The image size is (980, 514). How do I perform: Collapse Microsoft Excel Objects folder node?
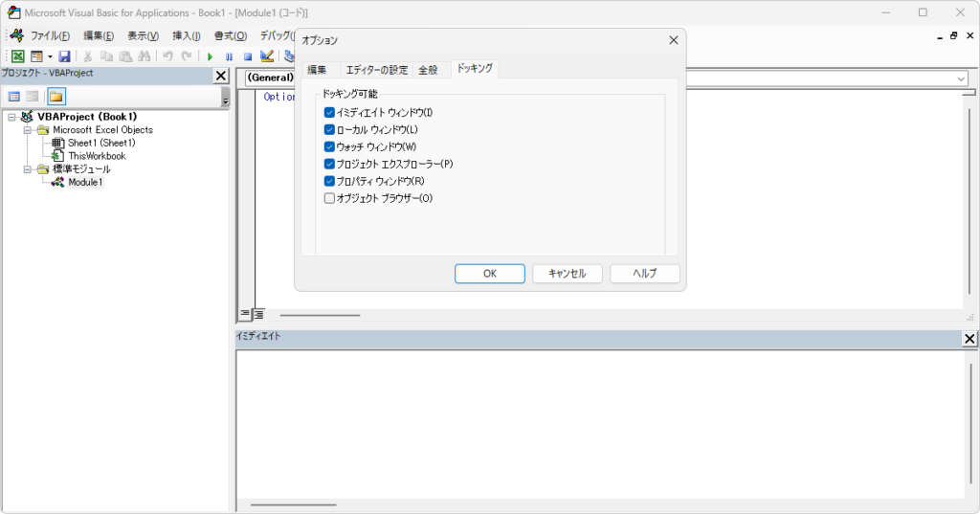tap(28, 130)
